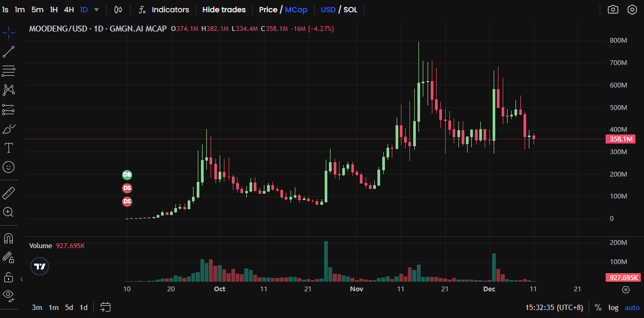Select the trend line drawing tool
Image resolution: width=644 pixels, height=318 pixels.
click(x=9, y=52)
